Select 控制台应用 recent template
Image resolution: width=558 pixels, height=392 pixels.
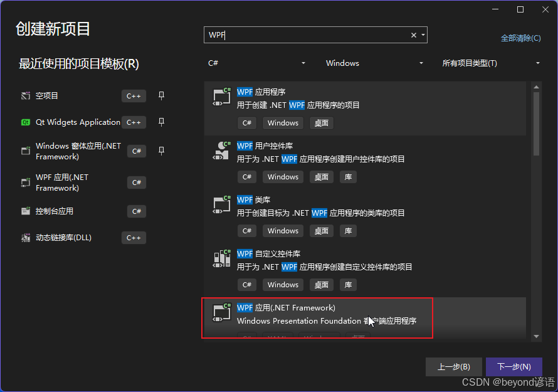point(55,211)
